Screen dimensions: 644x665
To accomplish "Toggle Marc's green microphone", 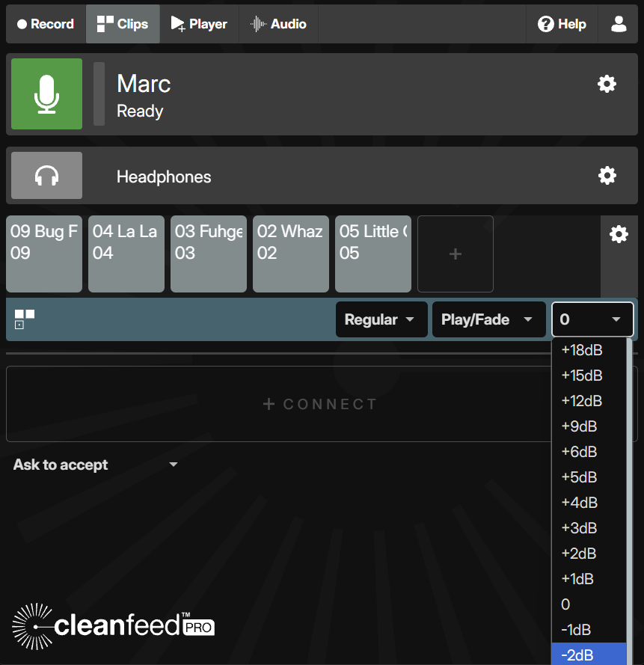I will [46, 94].
